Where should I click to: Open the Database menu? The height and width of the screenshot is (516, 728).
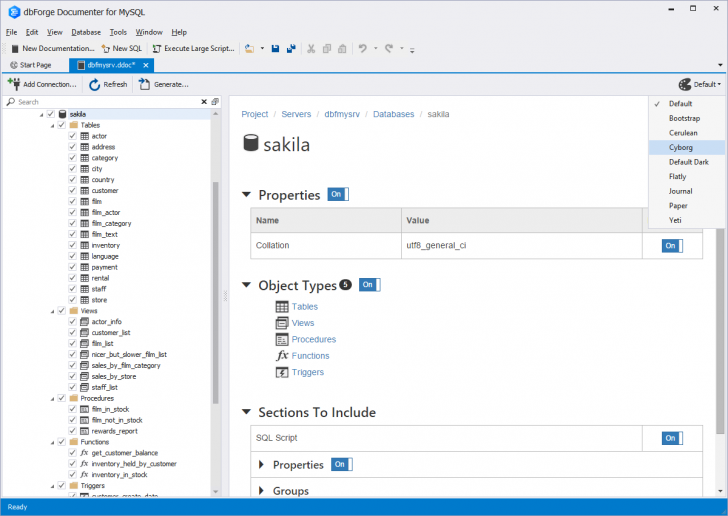(86, 32)
